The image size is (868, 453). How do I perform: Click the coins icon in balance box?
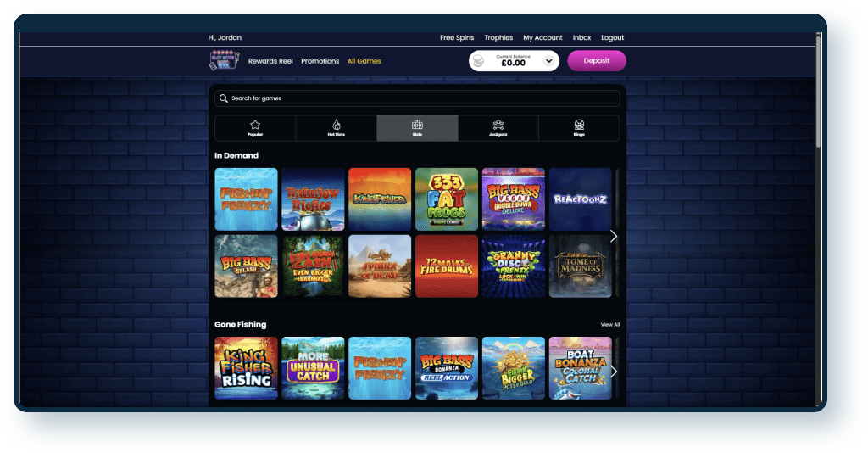pyautogui.click(x=478, y=61)
